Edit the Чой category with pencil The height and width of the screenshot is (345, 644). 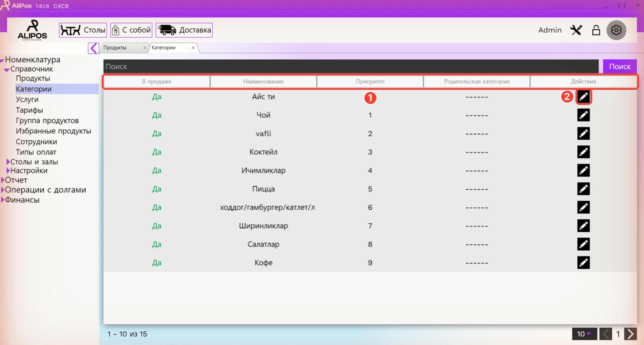pyautogui.click(x=583, y=115)
